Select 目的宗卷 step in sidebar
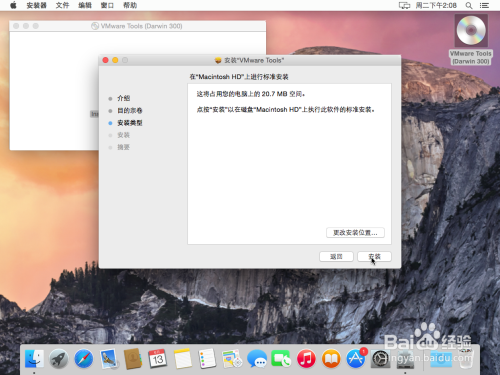 click(x=130, y=110)
